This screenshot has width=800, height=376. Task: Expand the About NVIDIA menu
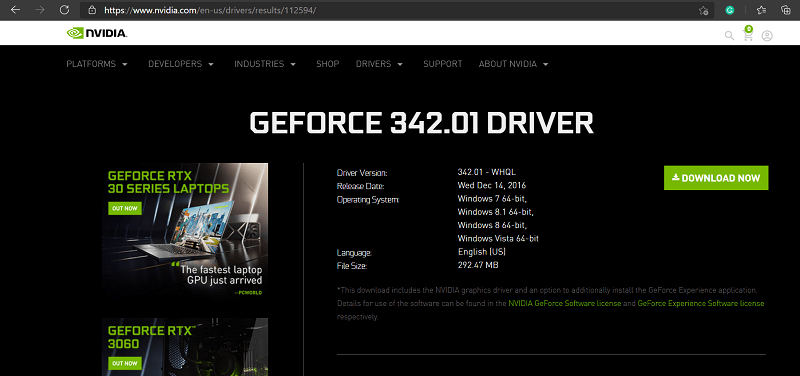coord(514,64)
